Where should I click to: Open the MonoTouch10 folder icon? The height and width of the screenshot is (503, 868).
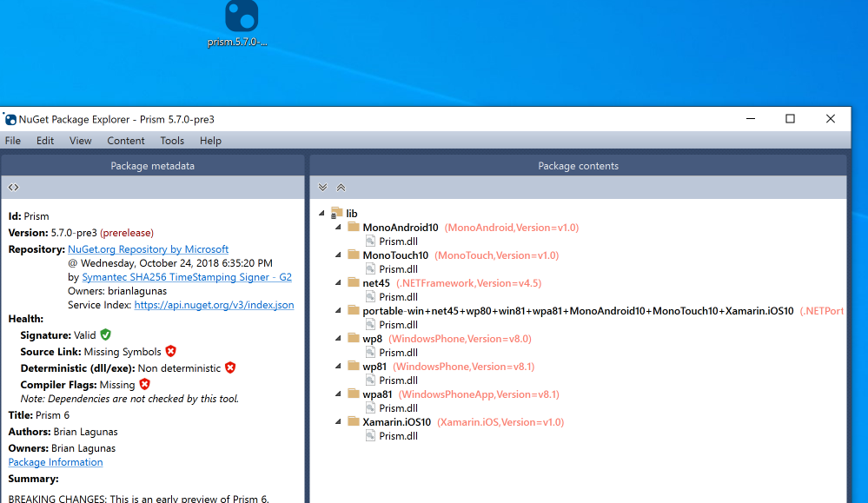point(353,255)
